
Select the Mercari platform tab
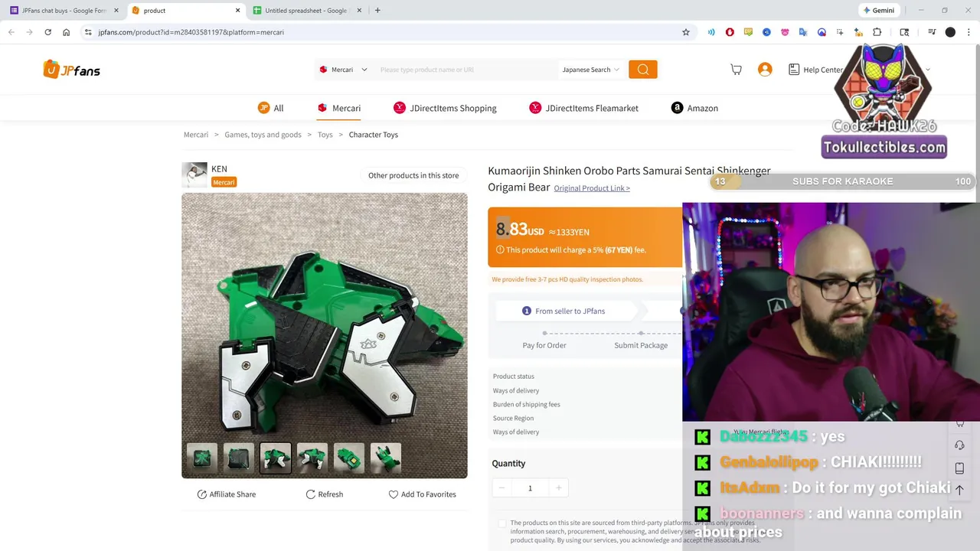tap(338, 108)
